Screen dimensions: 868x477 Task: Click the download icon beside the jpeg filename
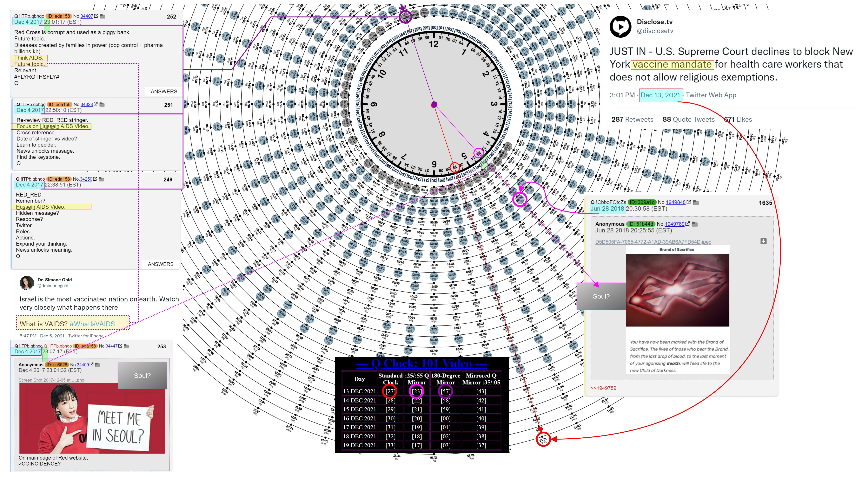tap(764, 241)
